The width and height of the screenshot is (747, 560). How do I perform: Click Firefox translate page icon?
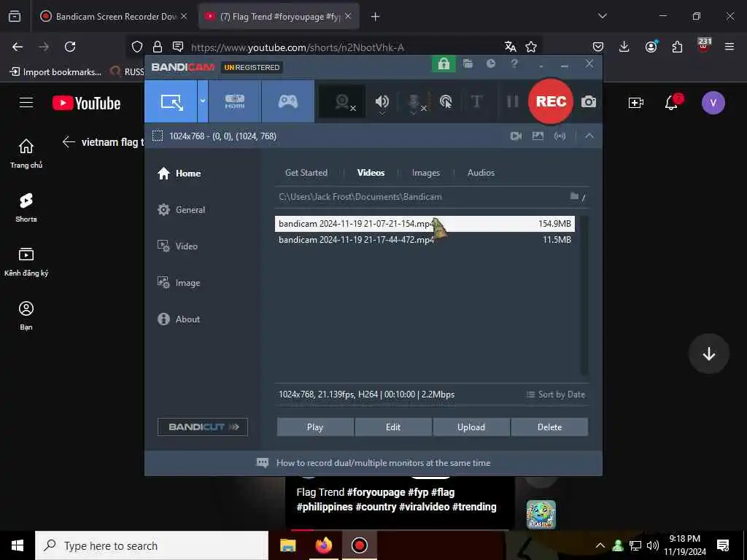click(x=510, y=47)
